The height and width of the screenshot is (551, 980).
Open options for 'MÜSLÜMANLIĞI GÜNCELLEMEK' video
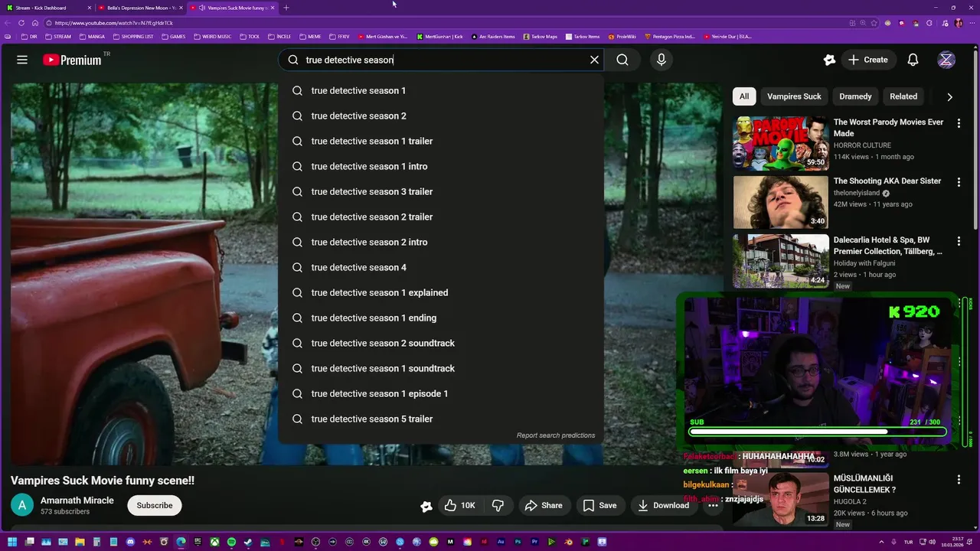[959, 480]
